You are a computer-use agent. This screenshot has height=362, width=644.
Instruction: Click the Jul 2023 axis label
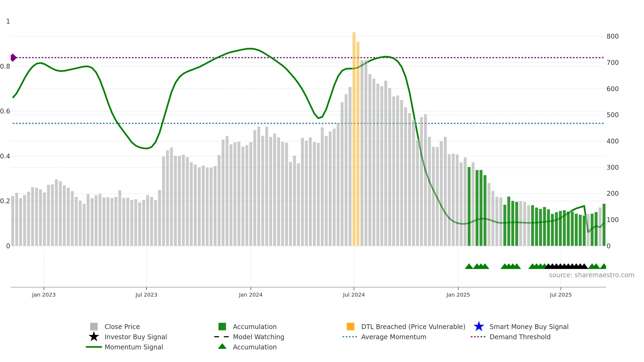coord(146,295)
